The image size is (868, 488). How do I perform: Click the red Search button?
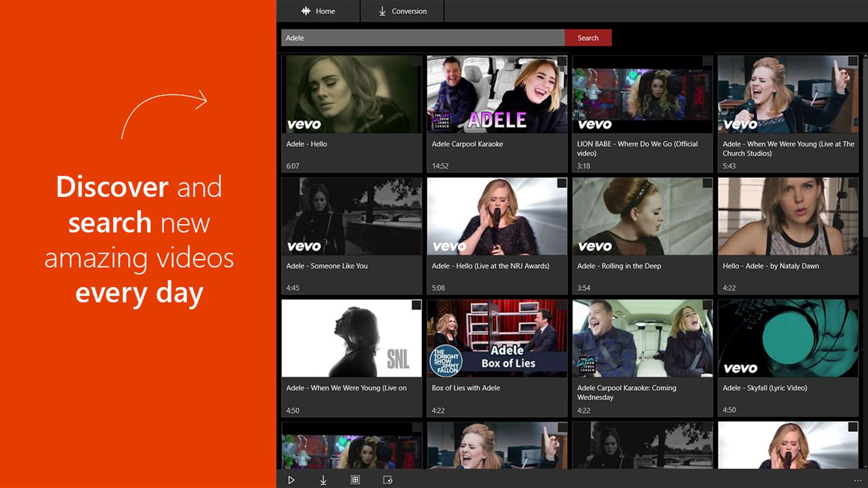click(x=588, y=38)
